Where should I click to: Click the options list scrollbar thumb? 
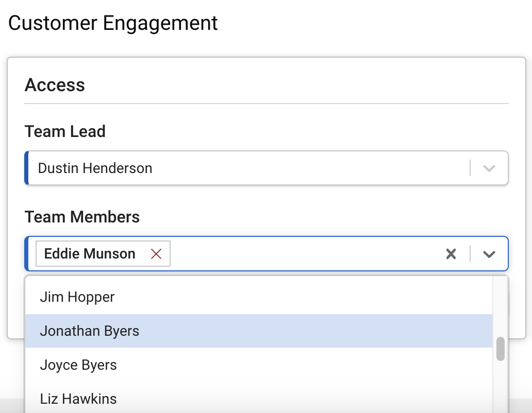(501, 349)
